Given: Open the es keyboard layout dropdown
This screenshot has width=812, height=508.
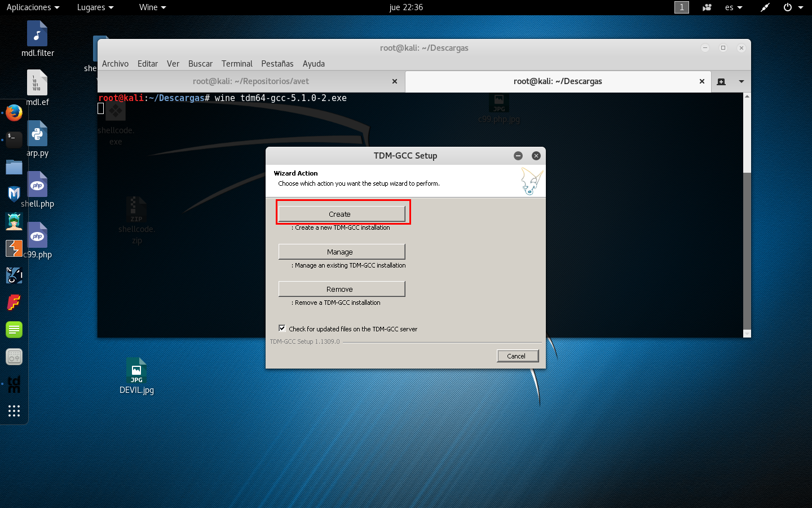Looking at the screenshot, I should click(734, 7).
